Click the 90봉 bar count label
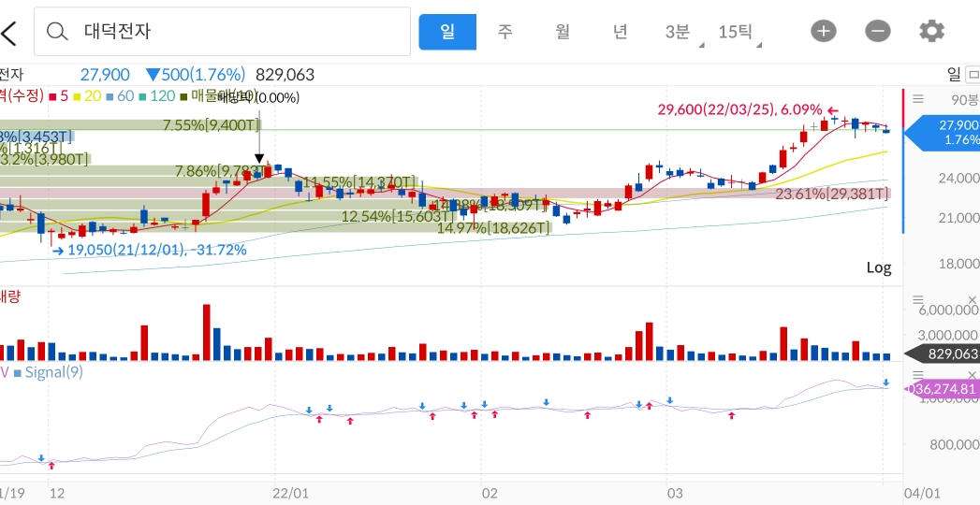Image resolution: width=980 pixels, height=505 pixels. point(964,98)
